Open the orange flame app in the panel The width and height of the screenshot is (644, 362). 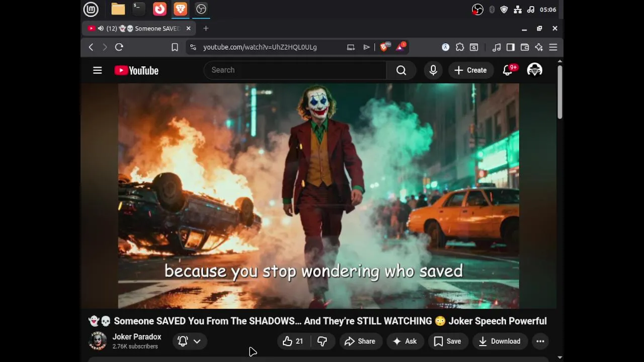[x=159, y=9]
